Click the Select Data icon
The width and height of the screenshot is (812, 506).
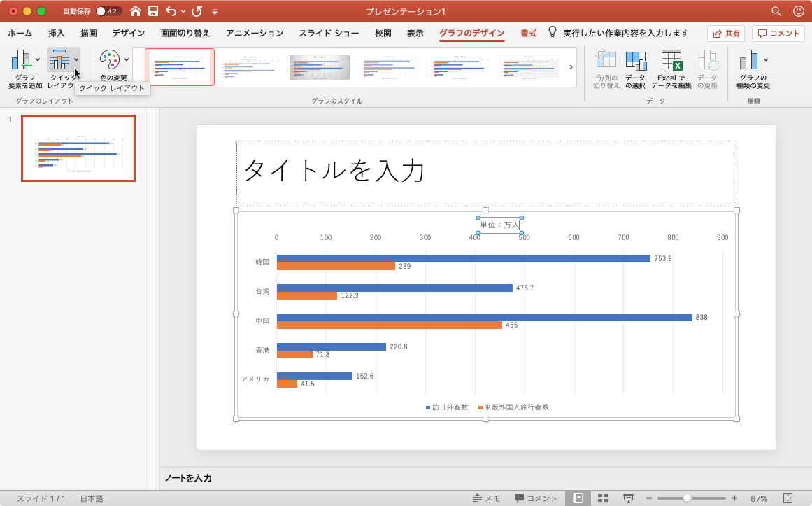(x=636, y=60)
